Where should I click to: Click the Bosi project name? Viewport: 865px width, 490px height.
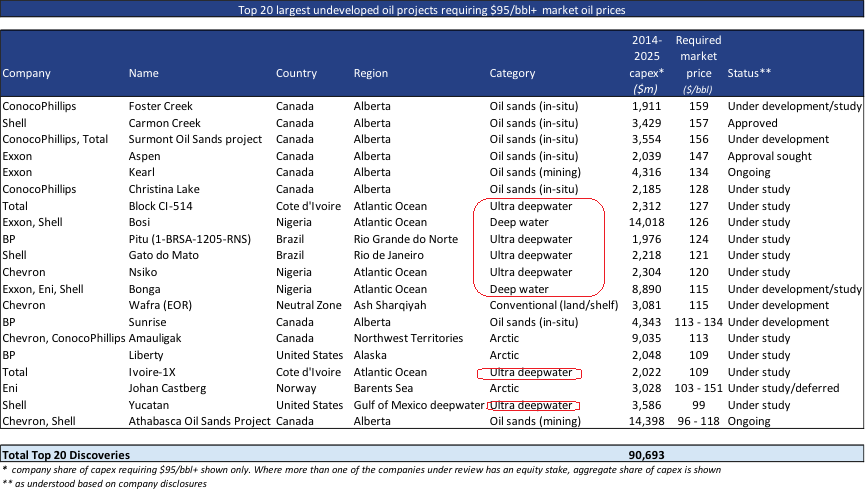[140, 222]
